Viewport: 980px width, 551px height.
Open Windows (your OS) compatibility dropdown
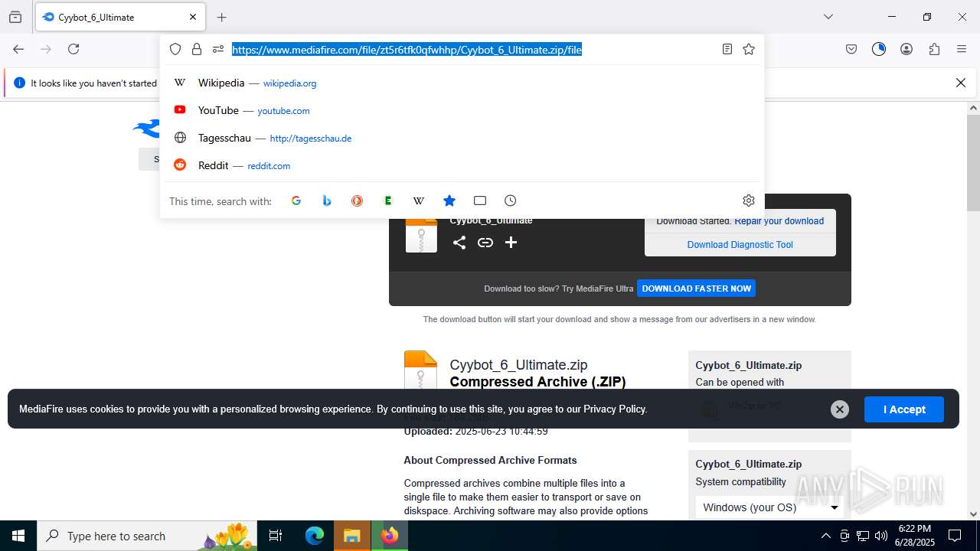click(769, 507)
